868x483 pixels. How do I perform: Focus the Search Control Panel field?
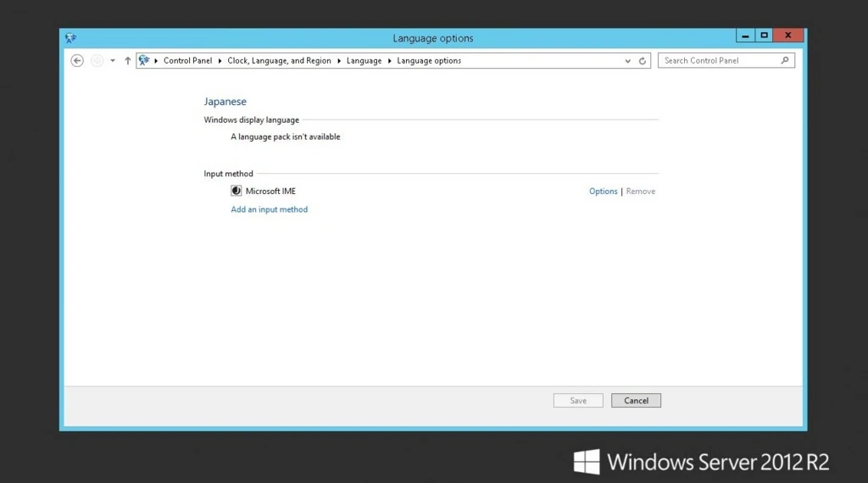[726, 60]
